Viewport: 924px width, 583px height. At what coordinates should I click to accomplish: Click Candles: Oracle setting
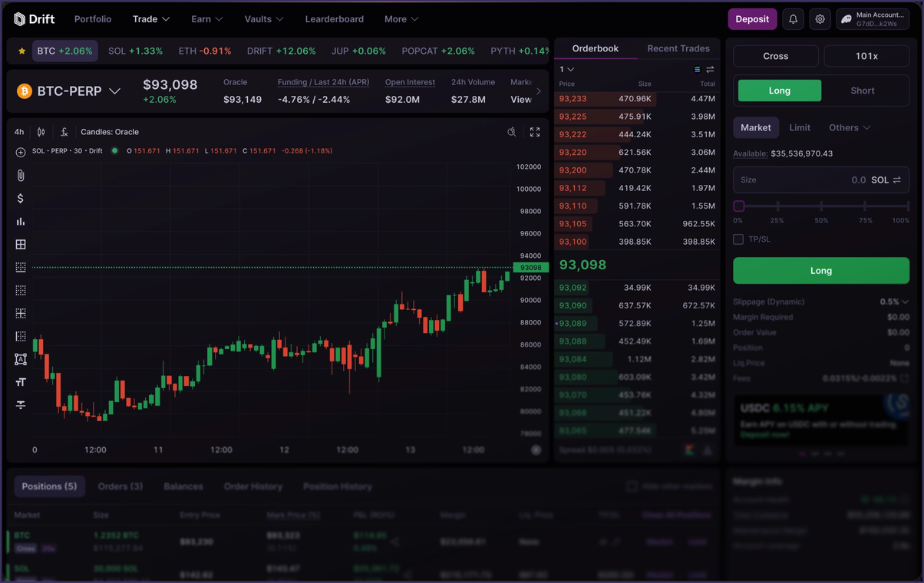pyautogui.click(x=110, y=132)
